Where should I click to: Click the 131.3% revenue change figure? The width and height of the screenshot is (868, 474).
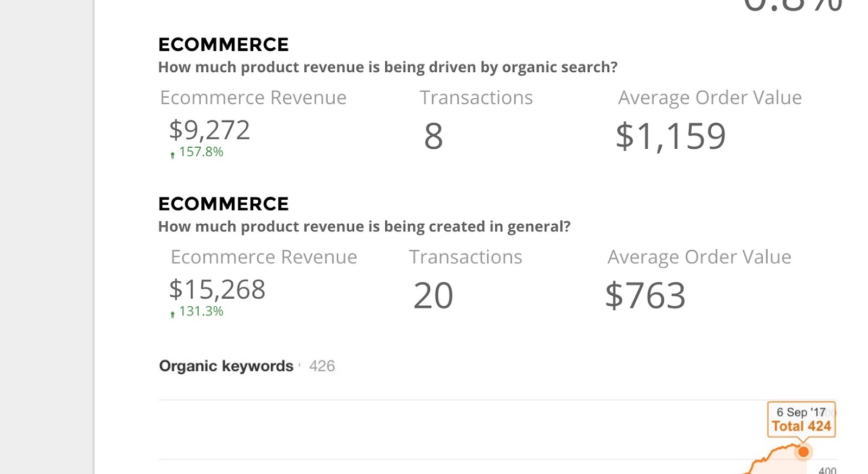(201, 311)
